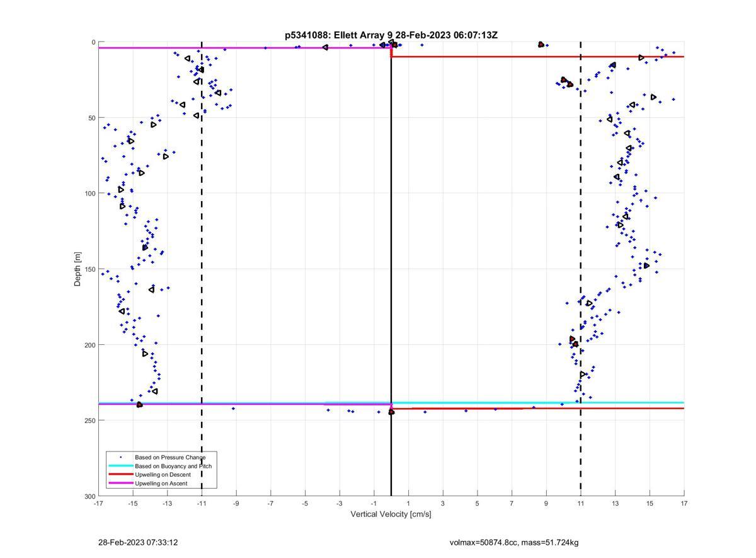This screenshot has height=558, width=756.
Task: Click positive x-axis tick label '11'
Action: (581, 503)
